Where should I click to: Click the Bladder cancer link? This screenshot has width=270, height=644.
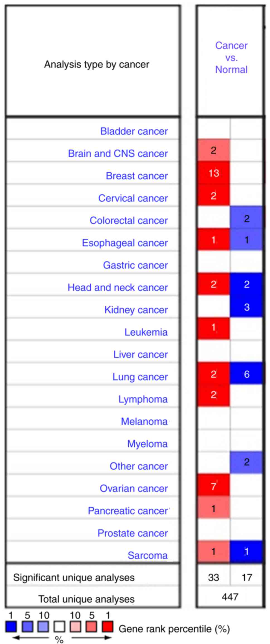click(x=134, y=131)
